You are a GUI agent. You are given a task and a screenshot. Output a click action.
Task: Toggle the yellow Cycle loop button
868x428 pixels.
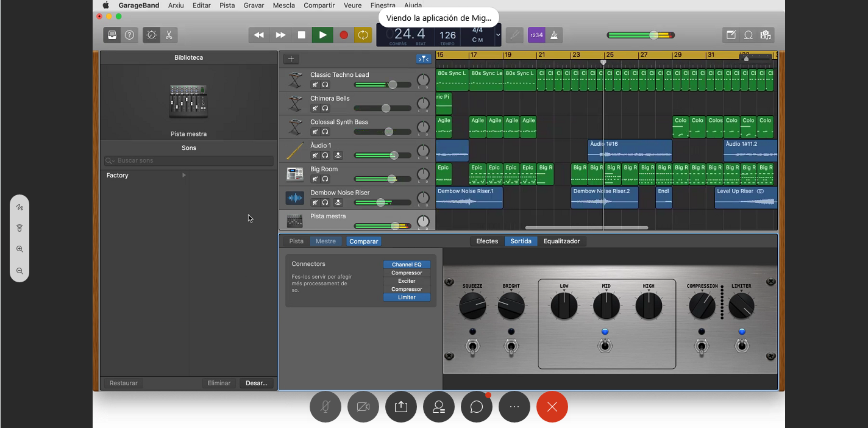tap(363, 35)
